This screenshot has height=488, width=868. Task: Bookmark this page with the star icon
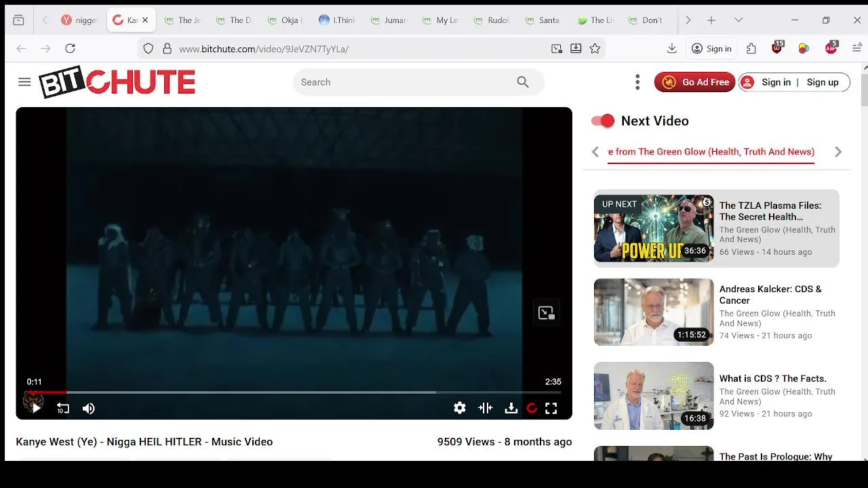pyautogui.click(x=595, y=48)
